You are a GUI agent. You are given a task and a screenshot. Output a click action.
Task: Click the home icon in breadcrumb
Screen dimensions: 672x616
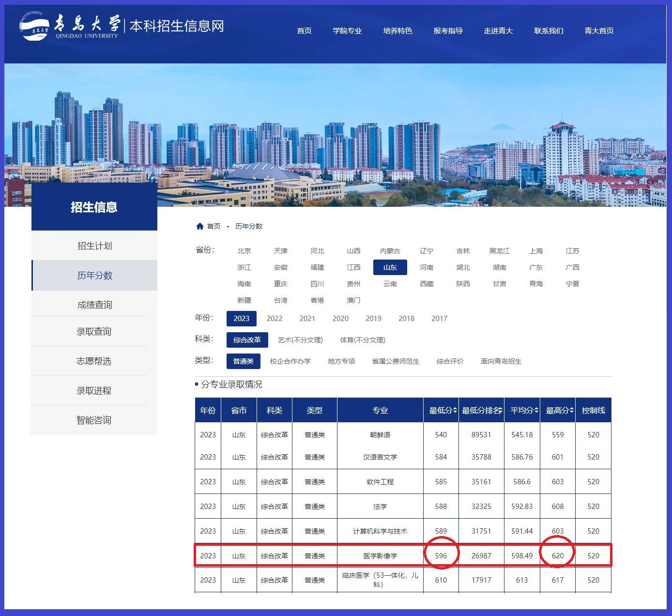(x=200, y=226)
